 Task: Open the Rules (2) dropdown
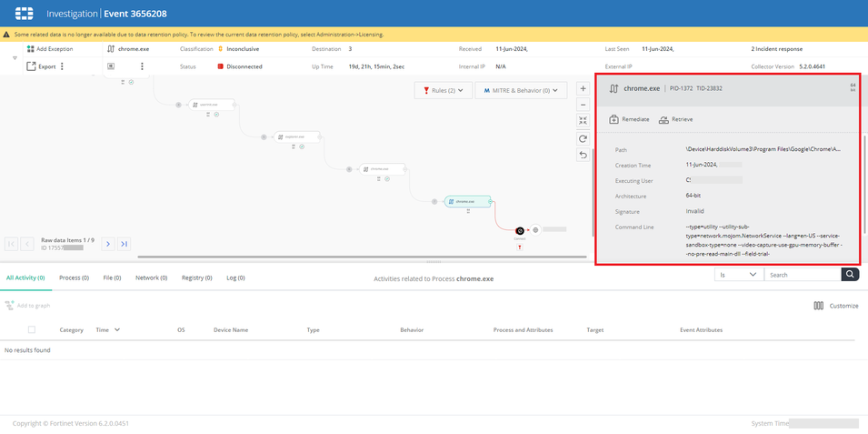coord(444,90)
